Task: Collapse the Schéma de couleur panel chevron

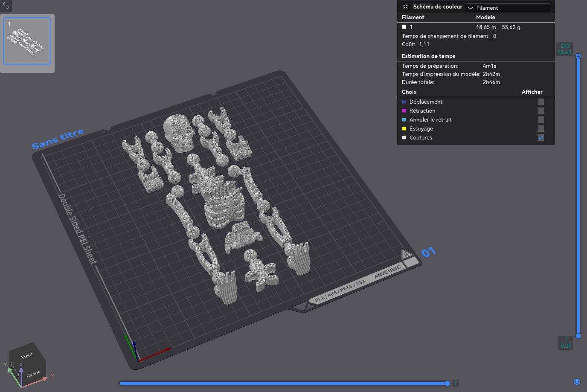Action: [405, 7]
